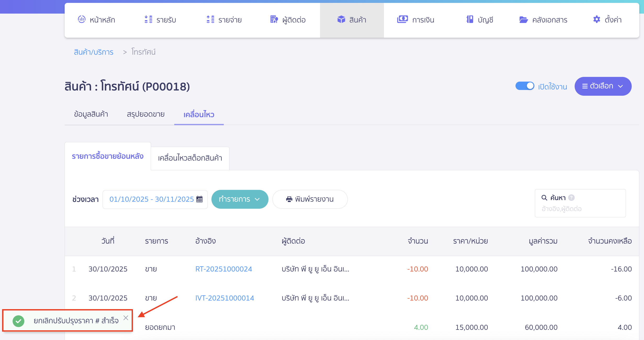Dismiss the success notification toast

[126, 318]
